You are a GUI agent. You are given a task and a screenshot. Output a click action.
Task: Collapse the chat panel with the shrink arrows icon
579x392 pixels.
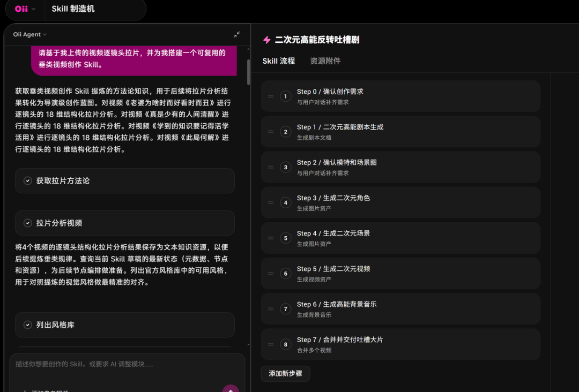coord(237,34)
